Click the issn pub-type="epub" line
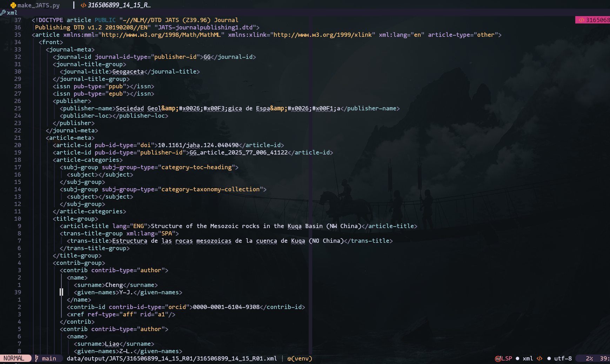 point(103,94)
